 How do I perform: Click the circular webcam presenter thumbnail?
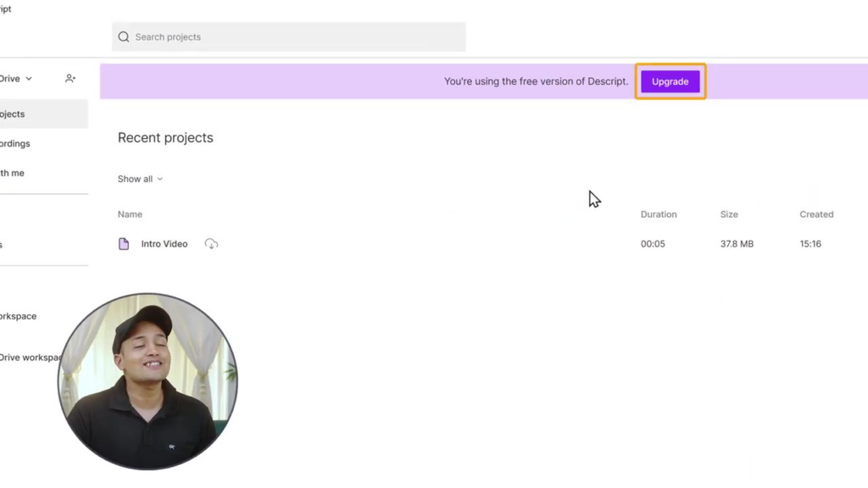click(147, 381)
